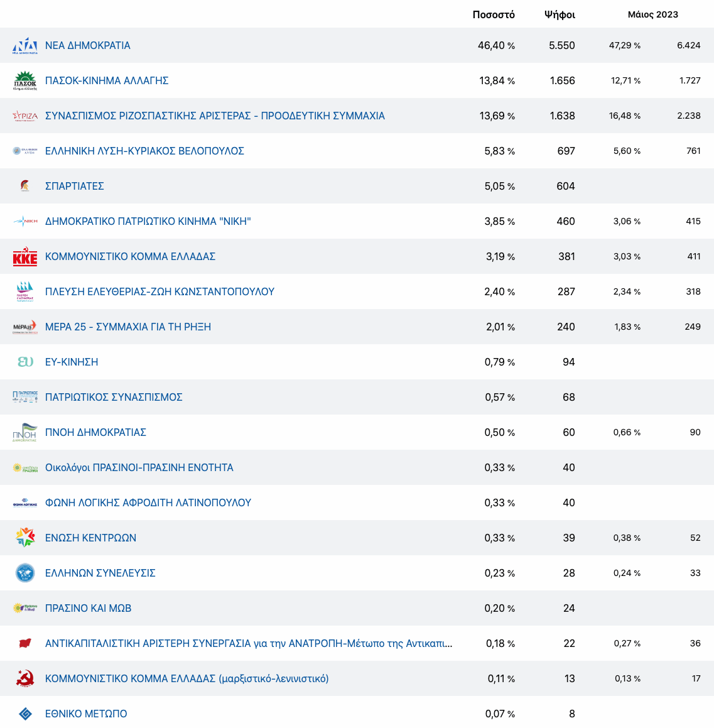
Task: Click the PASOK green sun logo
Action: click(25, 81)
